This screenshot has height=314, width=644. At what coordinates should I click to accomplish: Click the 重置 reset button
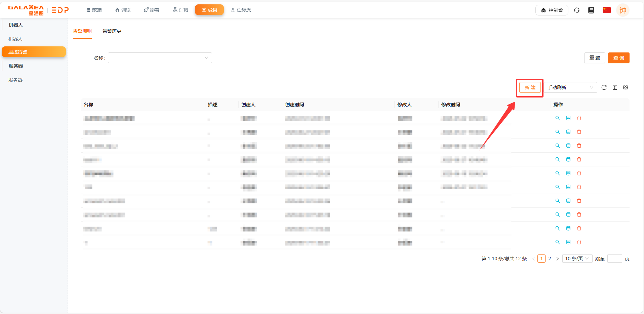click(x=595, y=58)
